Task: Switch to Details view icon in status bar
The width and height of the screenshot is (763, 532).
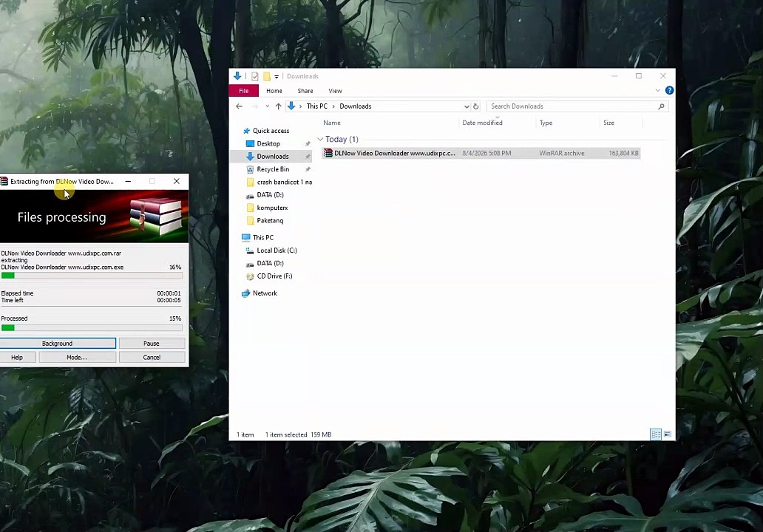Action: [656, 434]
